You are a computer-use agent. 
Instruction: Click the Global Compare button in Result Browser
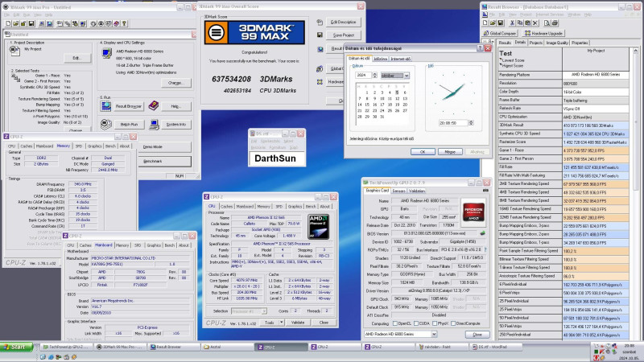tap(499, 33)
